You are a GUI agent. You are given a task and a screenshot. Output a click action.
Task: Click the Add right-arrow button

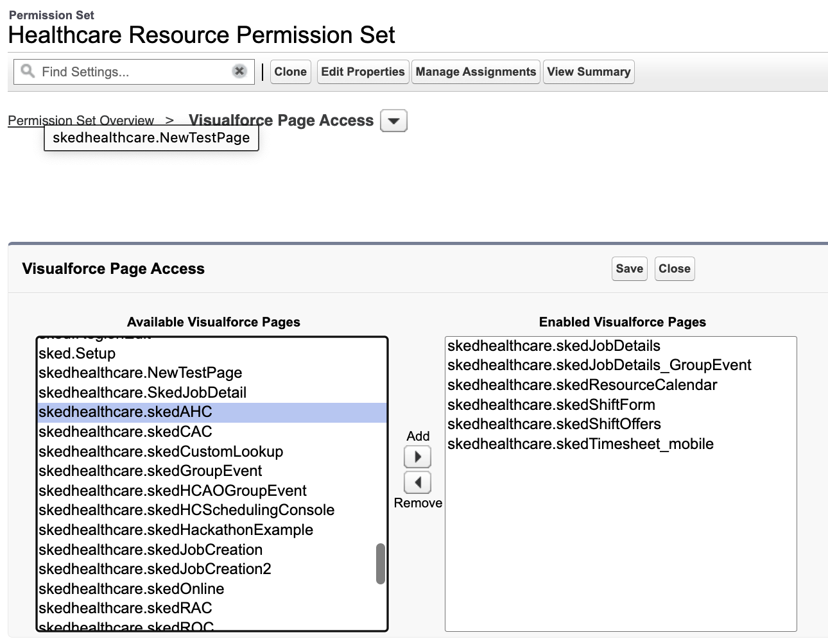417,457
